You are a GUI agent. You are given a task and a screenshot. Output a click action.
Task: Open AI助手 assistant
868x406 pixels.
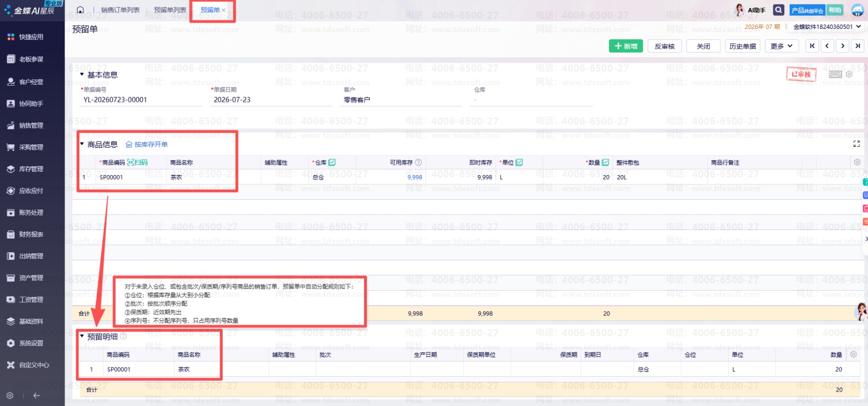[x=750, y=10]
